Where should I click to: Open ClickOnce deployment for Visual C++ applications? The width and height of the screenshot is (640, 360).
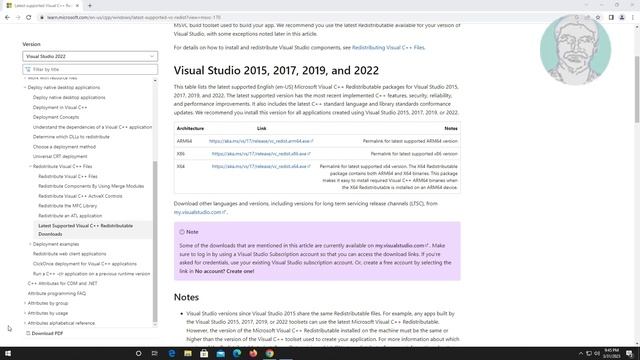(x=84, y=264)
